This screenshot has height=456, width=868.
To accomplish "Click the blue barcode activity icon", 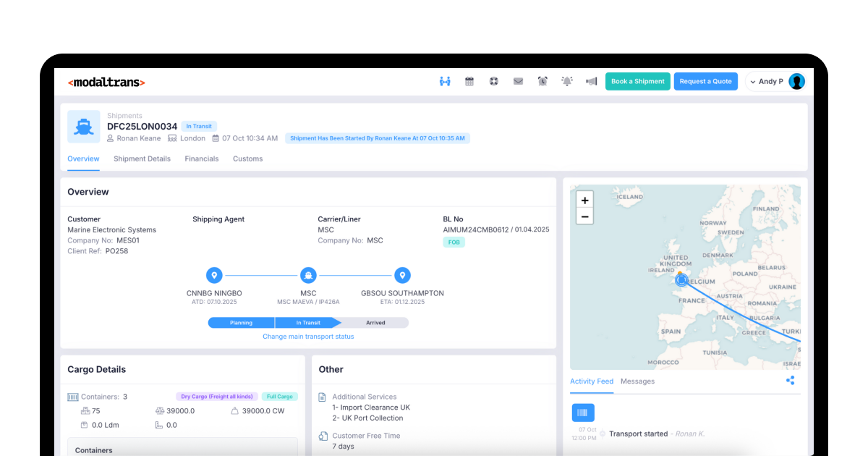I will [x=583, y=413].
